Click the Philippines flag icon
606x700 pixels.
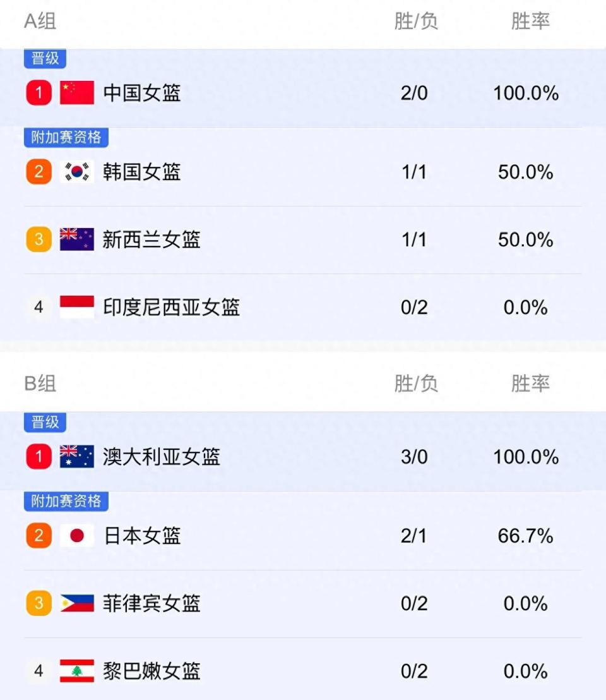click(x=77, y=603)
